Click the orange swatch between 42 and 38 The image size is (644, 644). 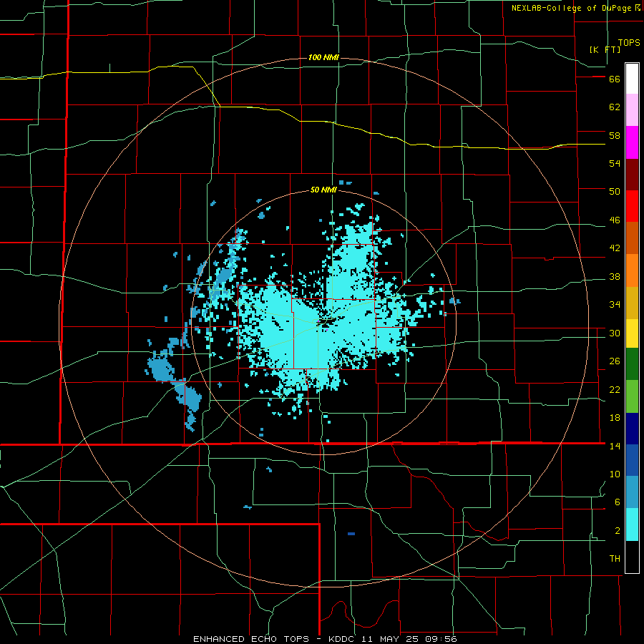click(x=632, y=270)
